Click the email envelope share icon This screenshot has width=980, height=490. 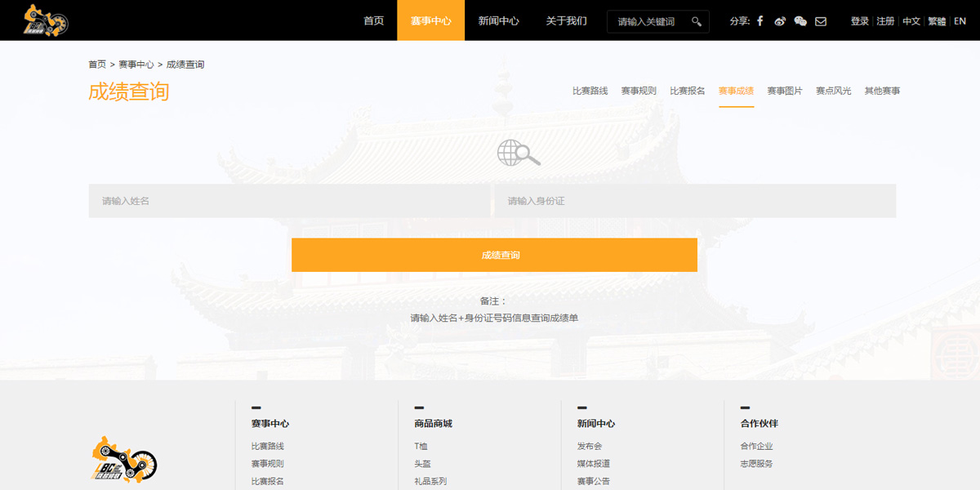[x=821, y=21]
